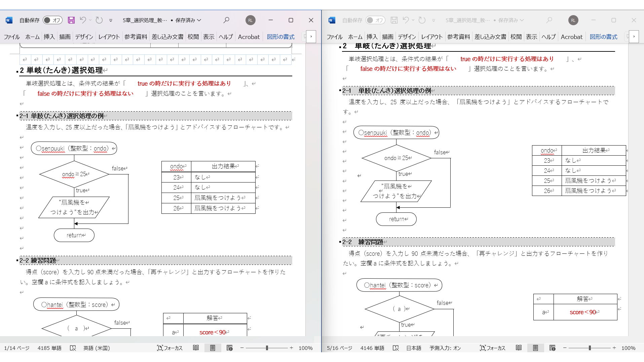Redo action in right window

pyautogui.click(x=422, y=20)
